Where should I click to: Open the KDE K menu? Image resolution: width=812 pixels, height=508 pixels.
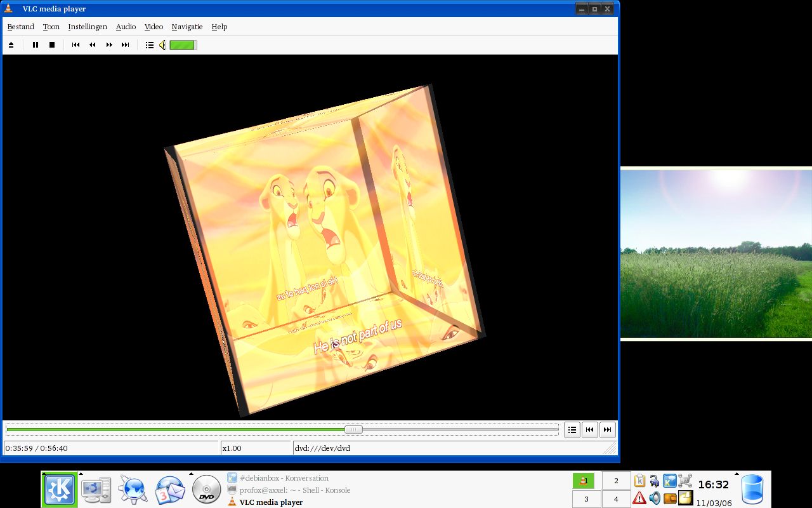[x=60, y=490]
